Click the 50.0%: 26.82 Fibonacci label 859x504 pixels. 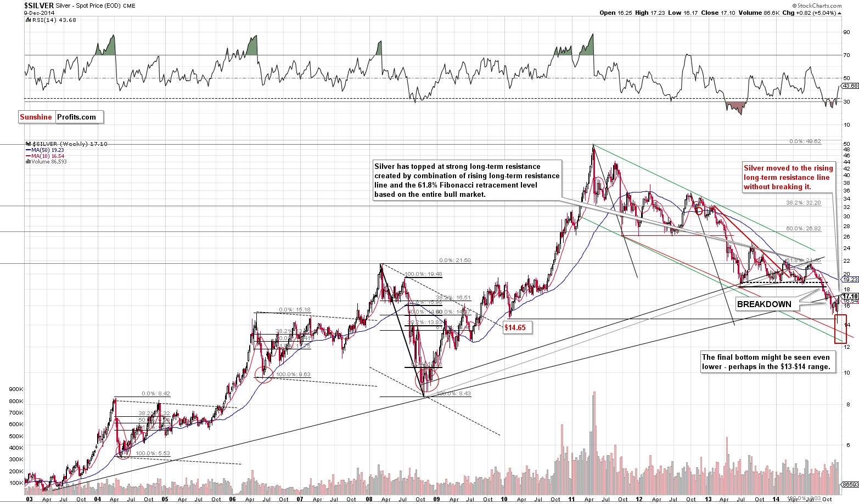(x=804, y=228)
